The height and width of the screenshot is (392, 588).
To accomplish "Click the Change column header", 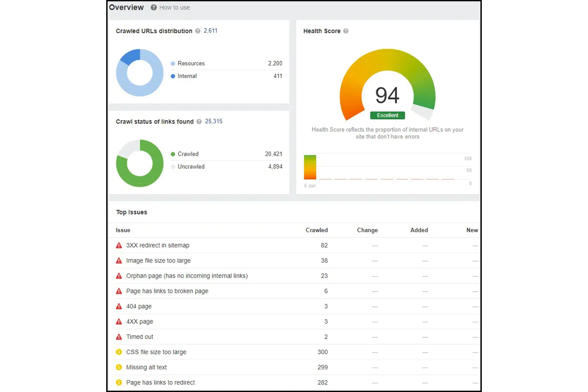I will (367, 230).
